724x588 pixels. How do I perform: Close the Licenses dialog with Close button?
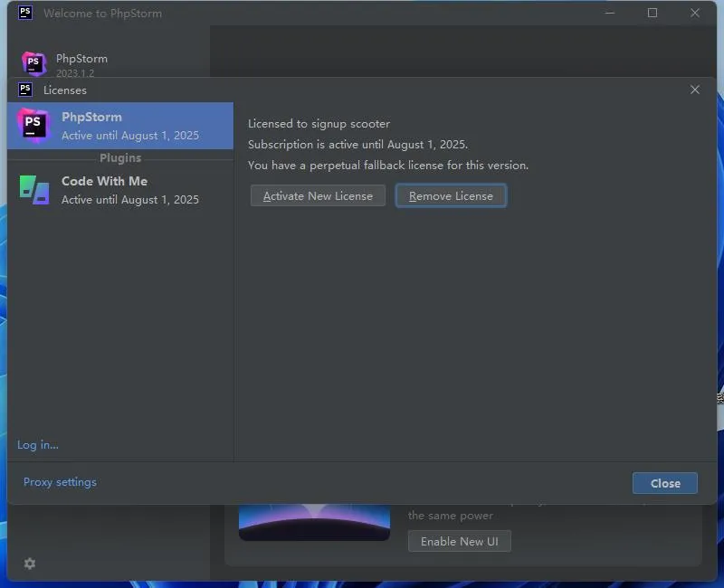pos(665,483)
